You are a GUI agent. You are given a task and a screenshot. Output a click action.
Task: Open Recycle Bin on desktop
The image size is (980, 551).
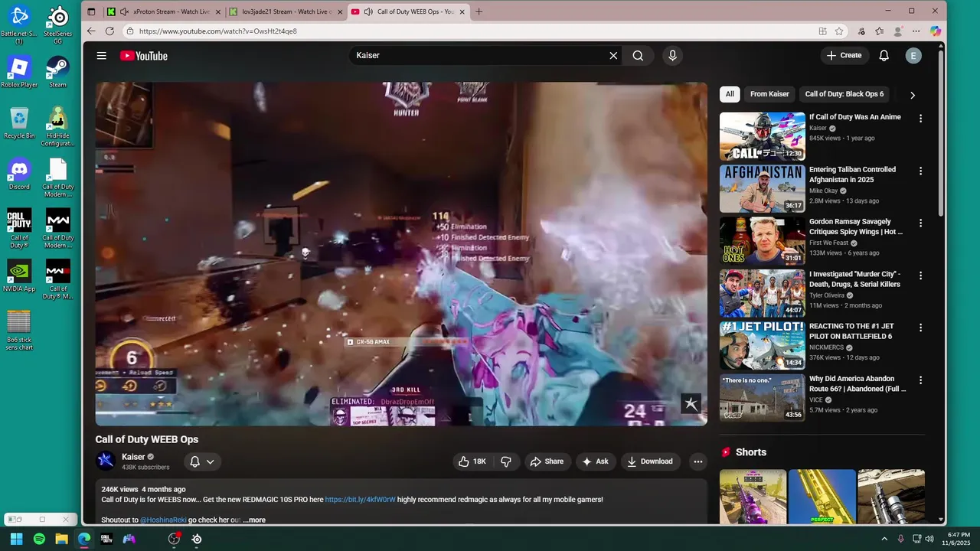(19, 122)
